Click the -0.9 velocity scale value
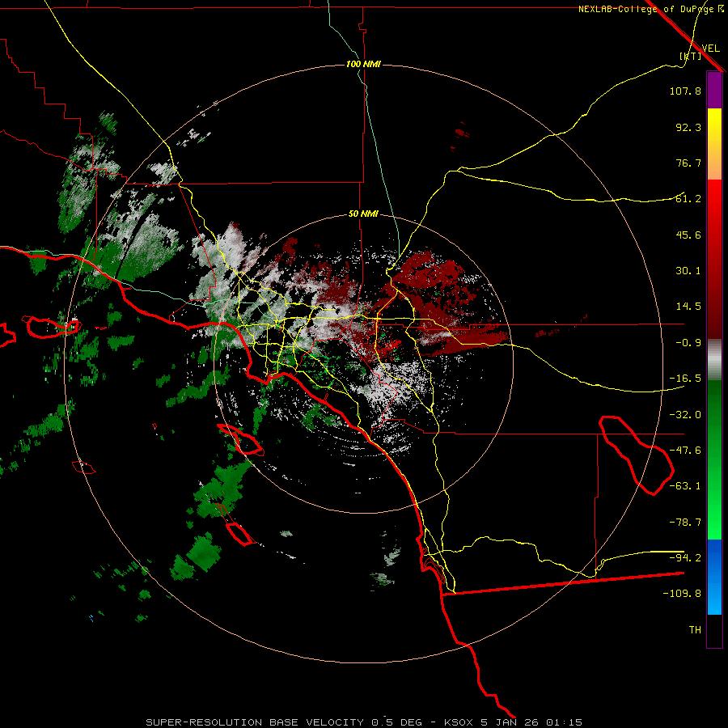728x728 pixels. tap(688, 343)
